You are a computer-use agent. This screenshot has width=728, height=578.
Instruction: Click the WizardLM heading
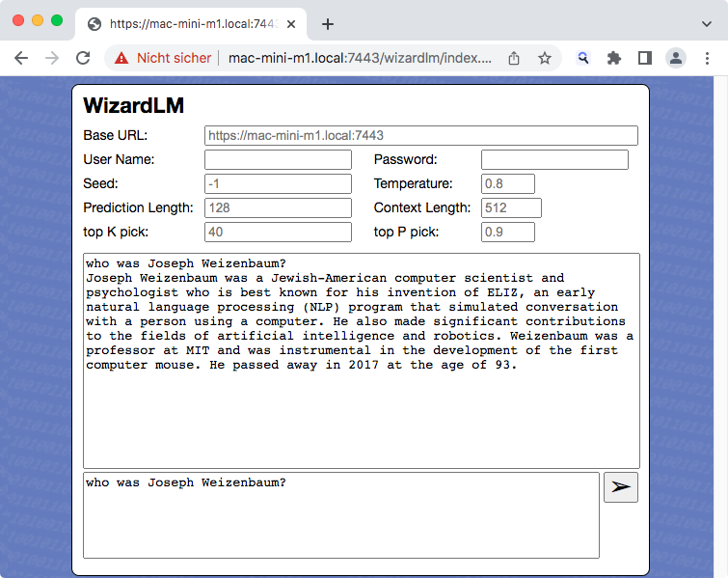(134, 105)
